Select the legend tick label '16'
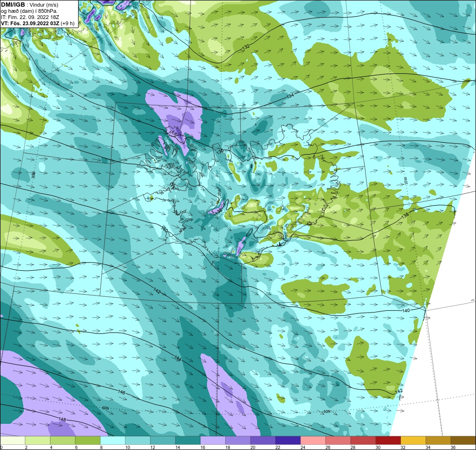 click(202, 447)
